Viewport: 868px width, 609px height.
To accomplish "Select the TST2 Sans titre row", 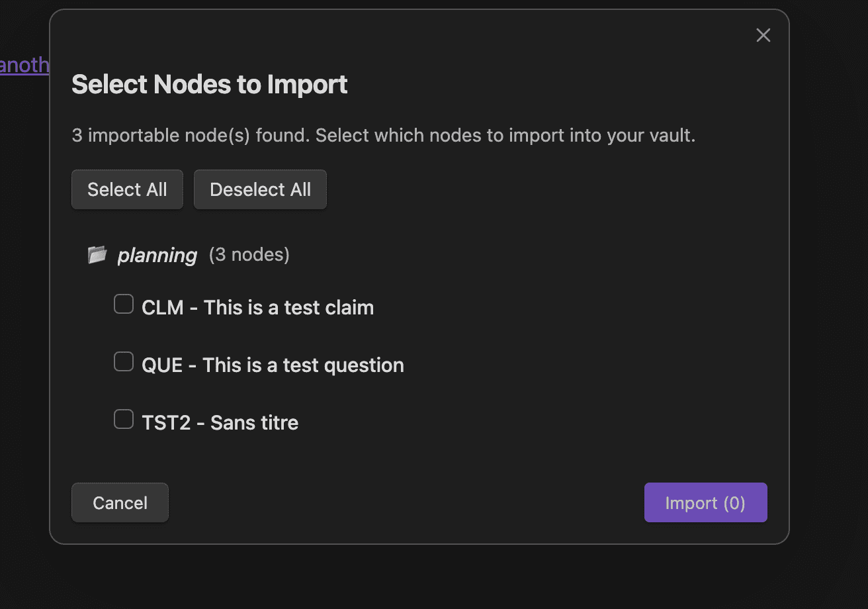I will [x=220, y=422].
